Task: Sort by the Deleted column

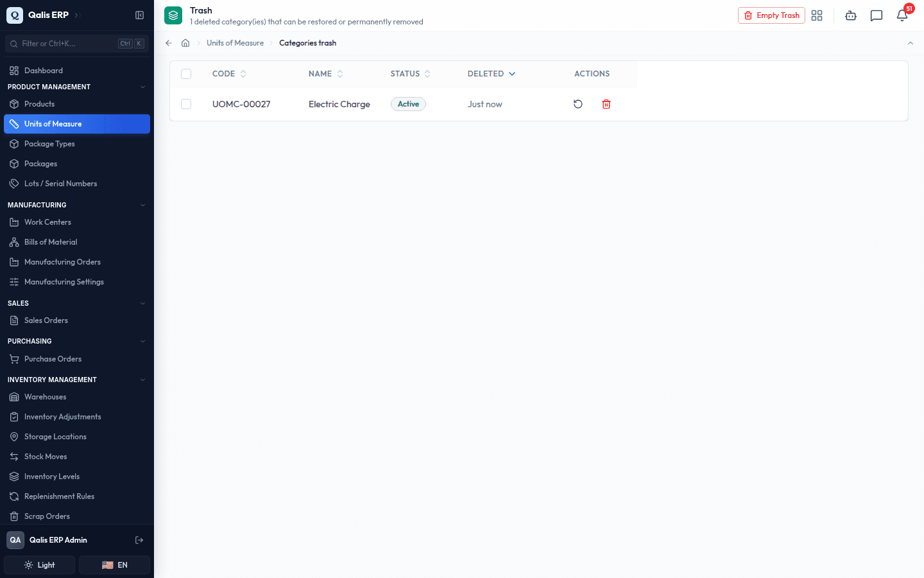Action: 492,74
